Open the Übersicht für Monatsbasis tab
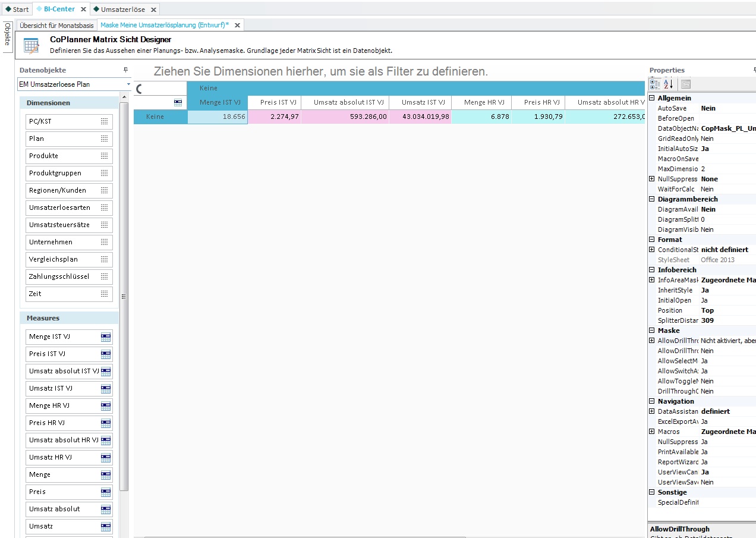The image size is (756, 538). (x=56, y=25)
